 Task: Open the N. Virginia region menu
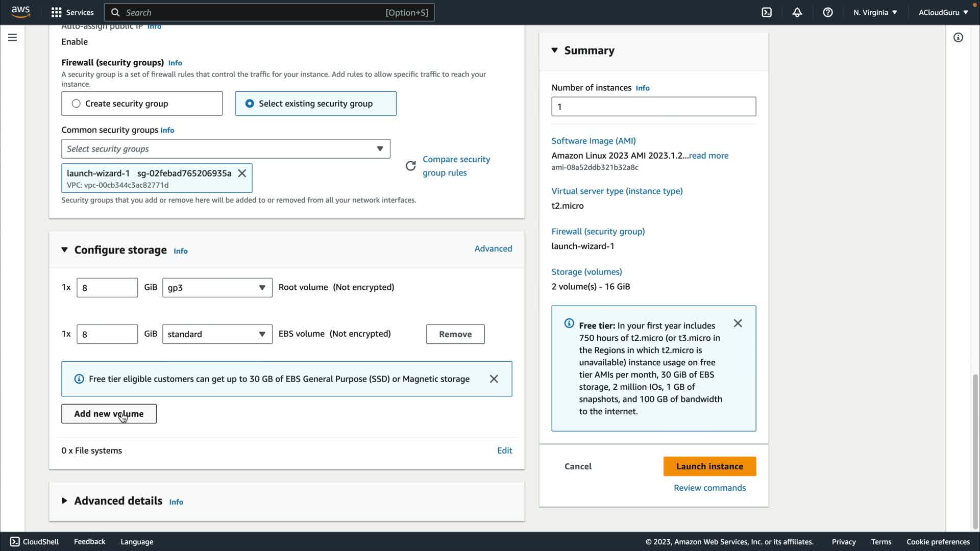(875, 12)
